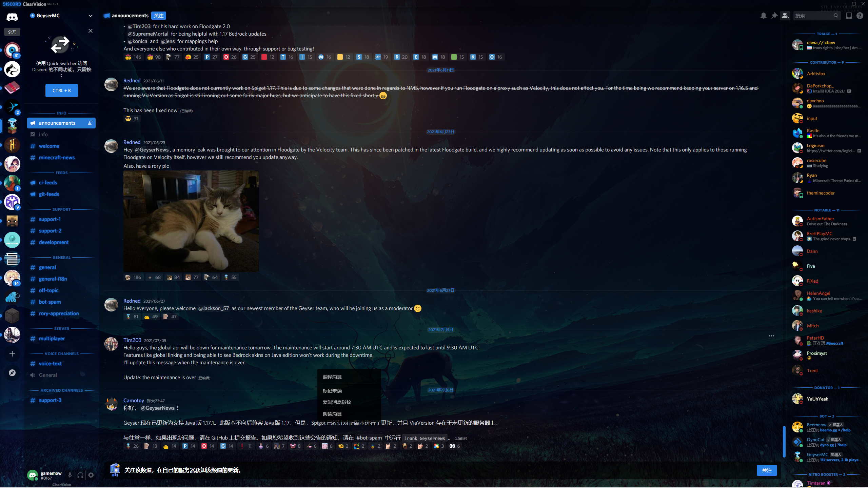This screenshot has height=488, width=868.
Task: Open Redned's profile from 06/27 message
Action: (x=132, y=301)
